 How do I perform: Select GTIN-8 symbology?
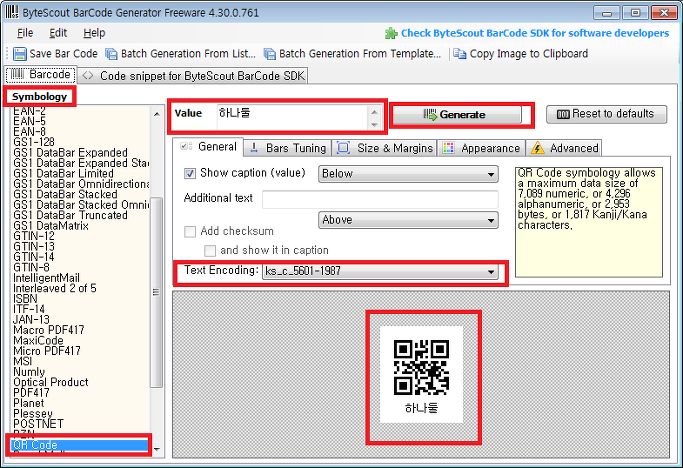pos(31,268)
